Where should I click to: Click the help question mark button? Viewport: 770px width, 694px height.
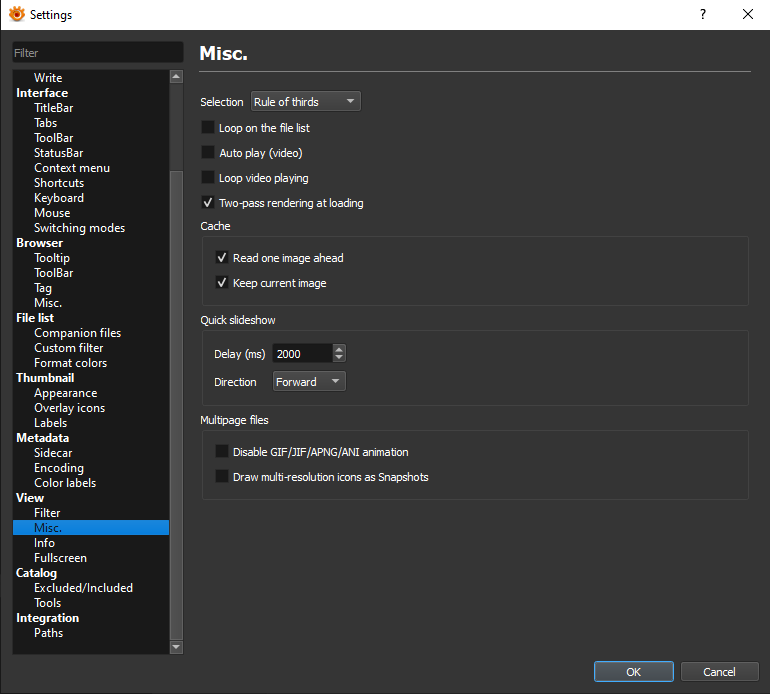pyautogui.click(x=703, y=15)
